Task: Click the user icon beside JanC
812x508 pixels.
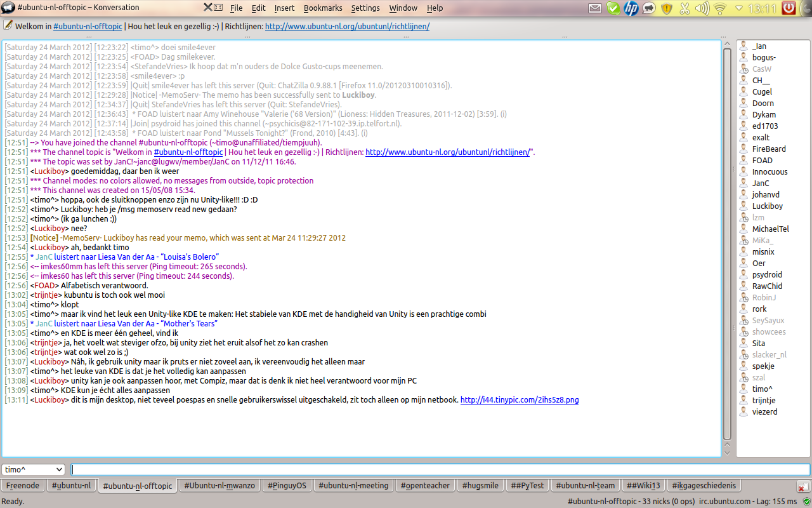Action: (x=743, y=183)
